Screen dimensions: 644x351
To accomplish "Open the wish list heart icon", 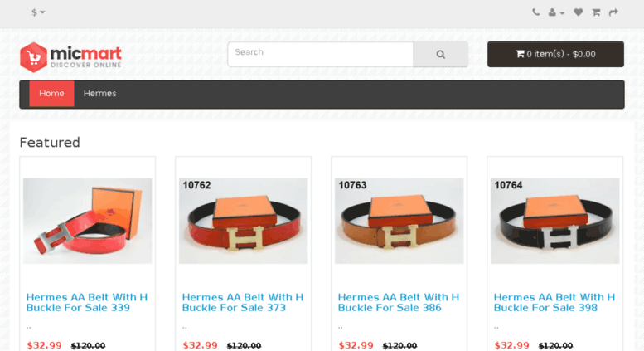I will point(578,12).
